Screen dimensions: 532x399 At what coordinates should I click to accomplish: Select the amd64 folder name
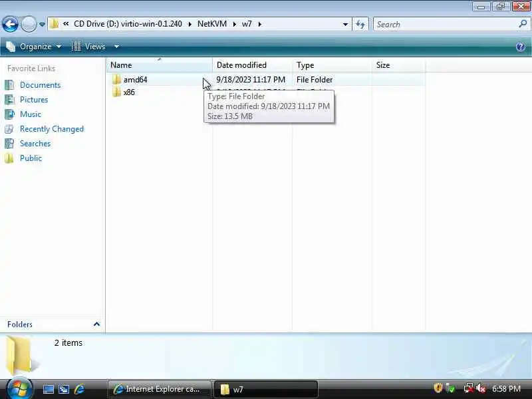pos(135,80)
